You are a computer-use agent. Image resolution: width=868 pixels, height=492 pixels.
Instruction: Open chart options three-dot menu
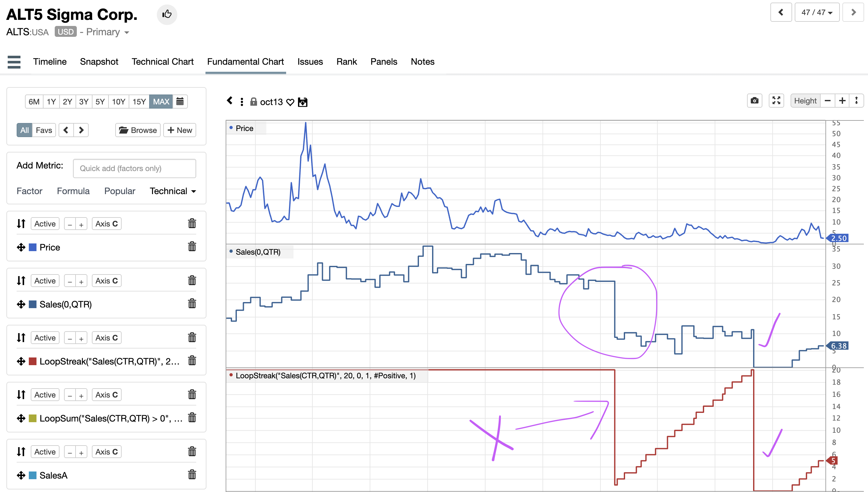click(x=242, y=102)
